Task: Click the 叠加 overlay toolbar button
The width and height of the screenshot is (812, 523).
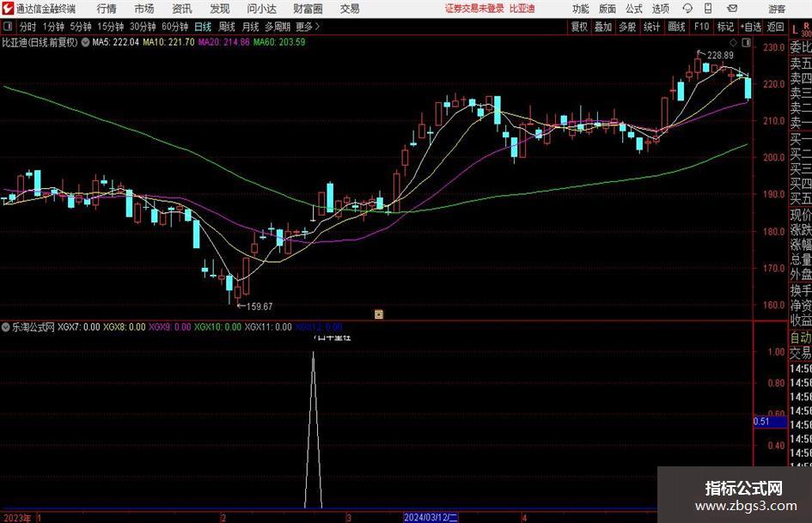Action: 603,27
